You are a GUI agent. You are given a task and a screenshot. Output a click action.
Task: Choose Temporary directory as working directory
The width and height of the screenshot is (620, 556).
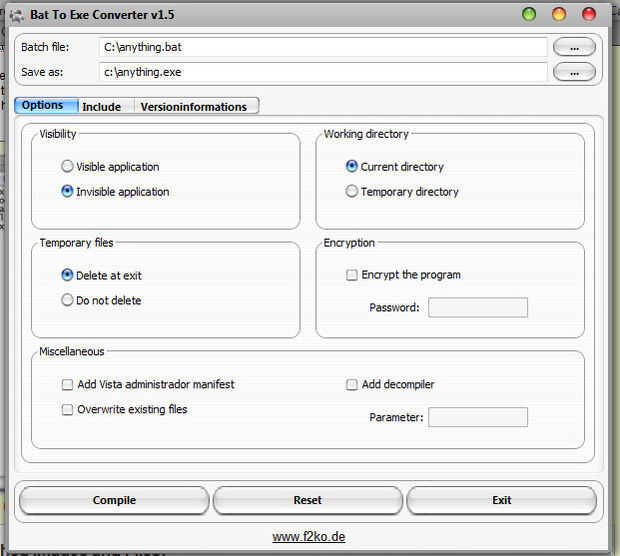point(352,192)
